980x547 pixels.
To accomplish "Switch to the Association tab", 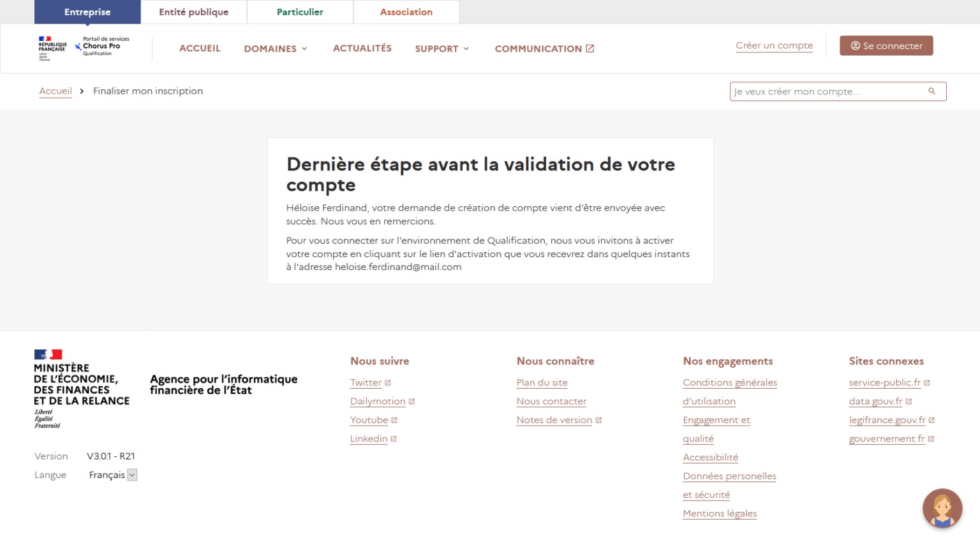I will (406, 12).
